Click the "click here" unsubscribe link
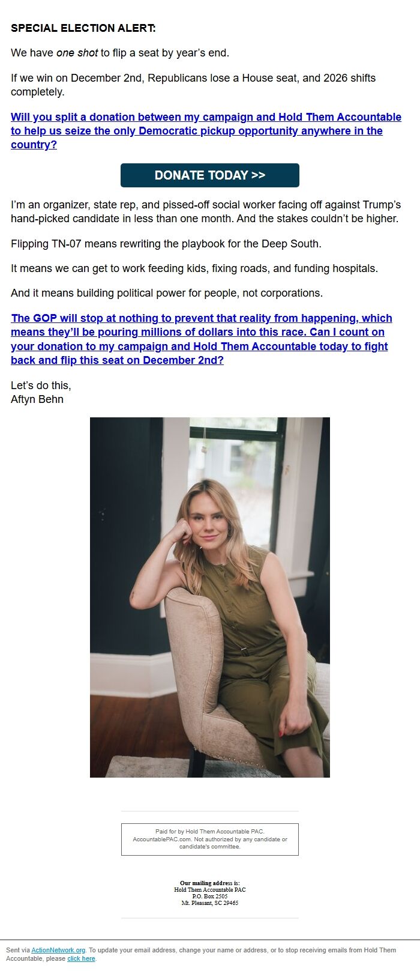This screenshot has height=980, width=420. tap(81, 958)
